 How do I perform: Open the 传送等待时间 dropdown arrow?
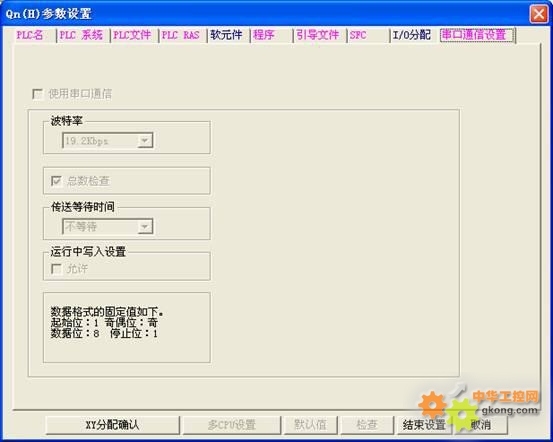pos(145,226)
